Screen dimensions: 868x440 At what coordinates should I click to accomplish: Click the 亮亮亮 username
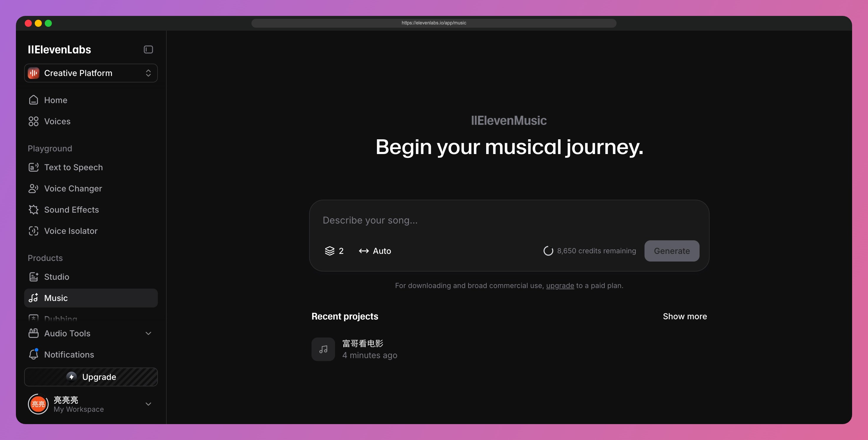(x=66, y=400)
